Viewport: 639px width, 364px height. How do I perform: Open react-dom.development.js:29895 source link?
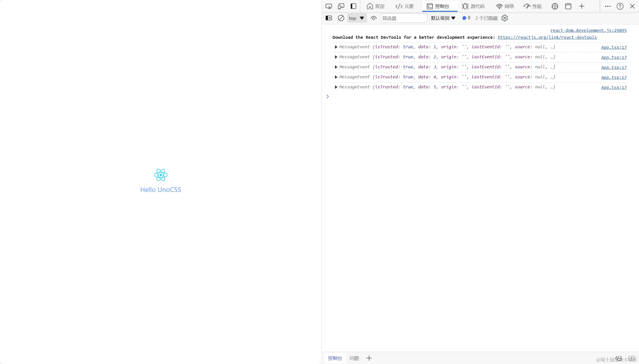point(588,30)
